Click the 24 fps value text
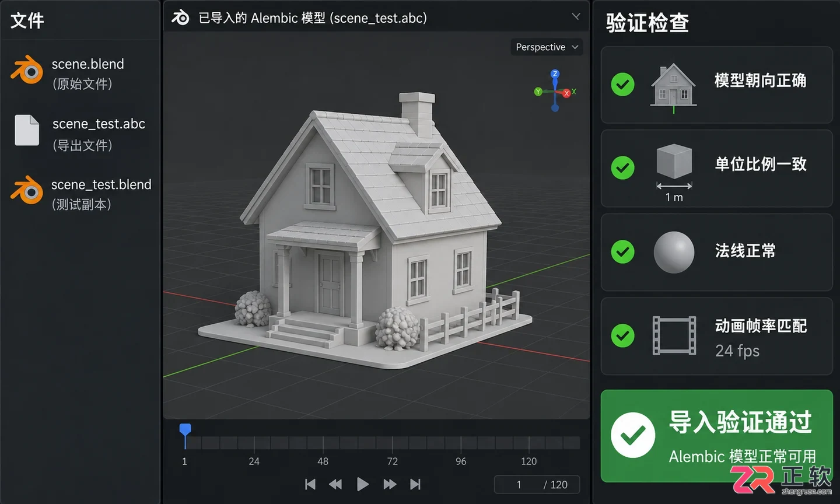 (x=737, y=351)
